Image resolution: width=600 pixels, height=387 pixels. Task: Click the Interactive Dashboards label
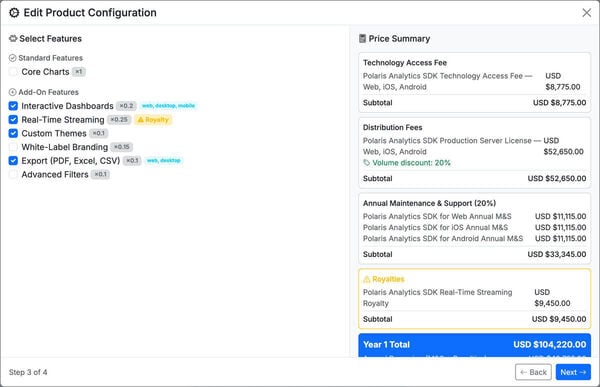67,106
